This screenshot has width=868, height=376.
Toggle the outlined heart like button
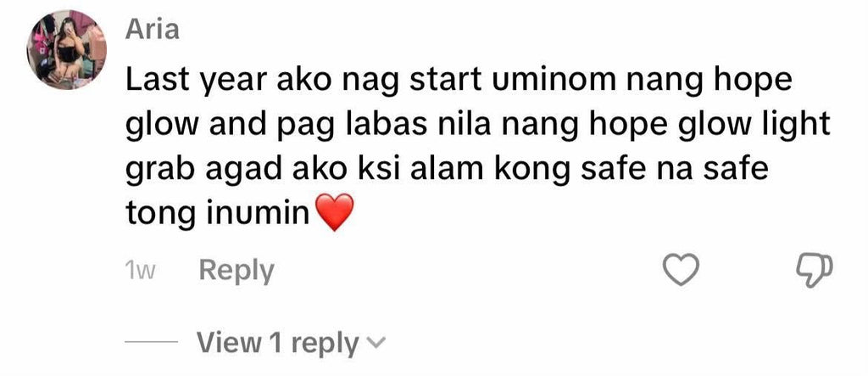point(681,271)
